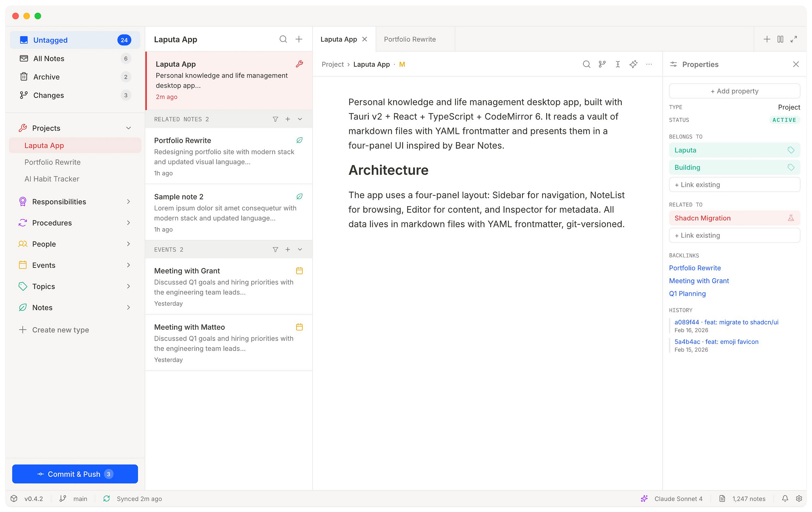Select All Notes in the sidebar

49,59
